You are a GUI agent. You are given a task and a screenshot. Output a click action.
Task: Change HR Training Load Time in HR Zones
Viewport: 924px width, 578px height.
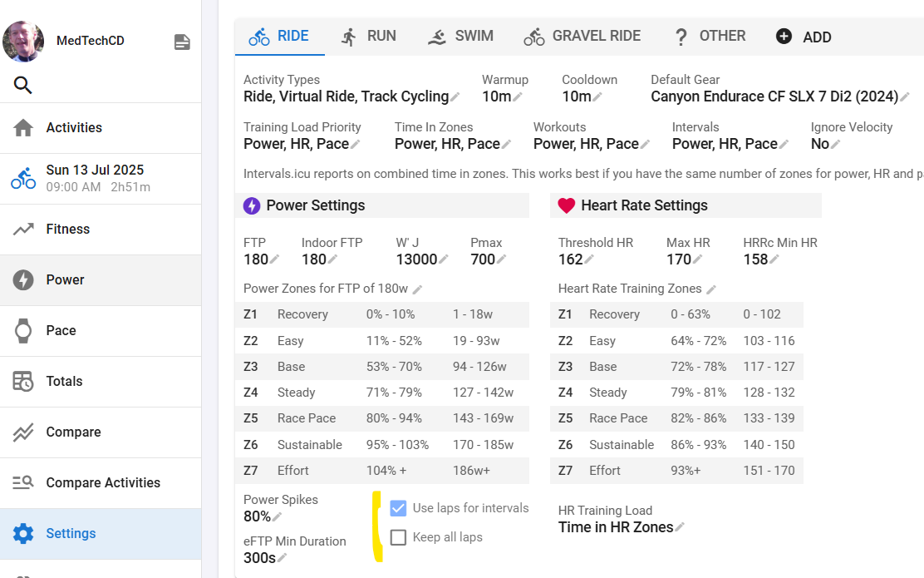click(680, 527)
